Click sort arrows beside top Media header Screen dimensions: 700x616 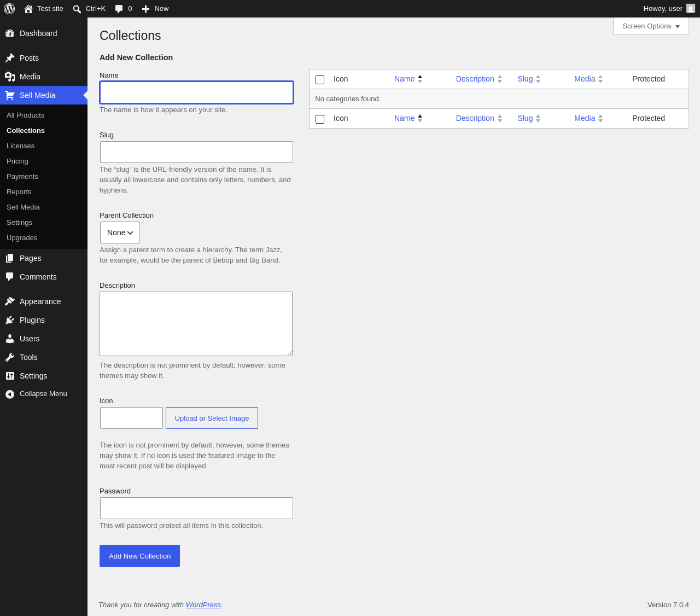(x=600, y=79)
